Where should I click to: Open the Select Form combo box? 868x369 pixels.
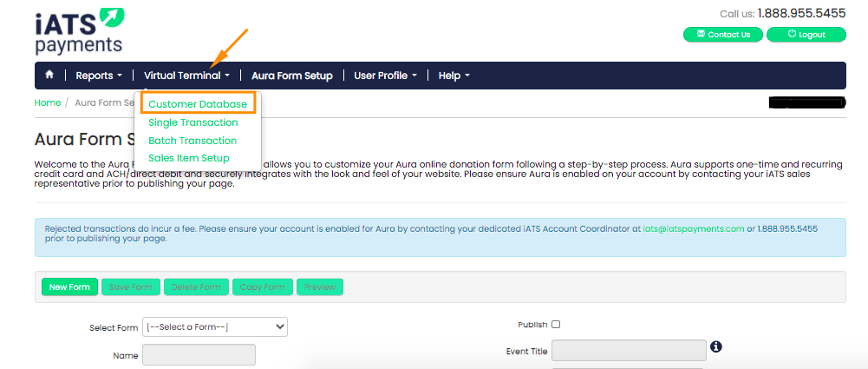click(x=215, y=327)
